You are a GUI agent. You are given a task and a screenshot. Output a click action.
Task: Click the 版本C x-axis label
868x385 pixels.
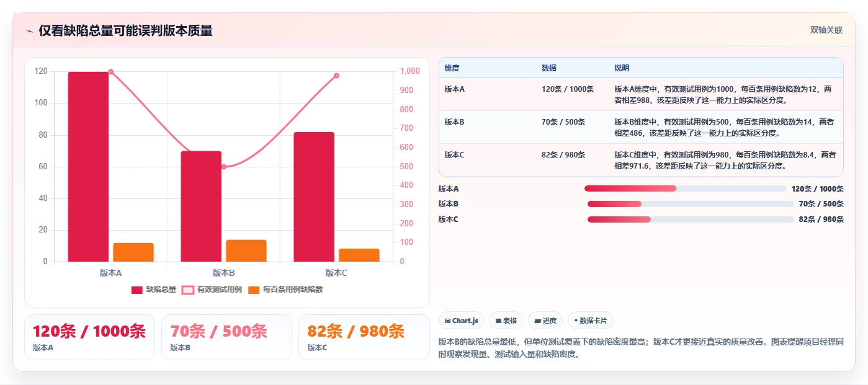[x=337, y=273]
